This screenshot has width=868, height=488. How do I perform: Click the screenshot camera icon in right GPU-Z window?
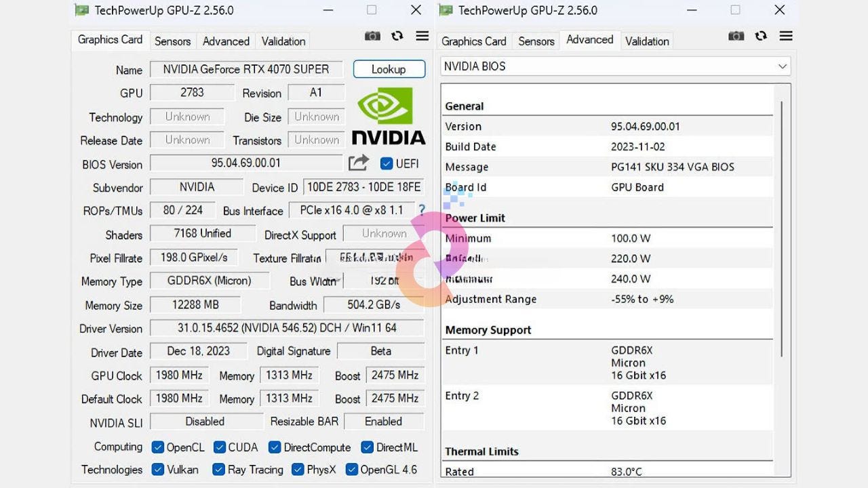736,36
